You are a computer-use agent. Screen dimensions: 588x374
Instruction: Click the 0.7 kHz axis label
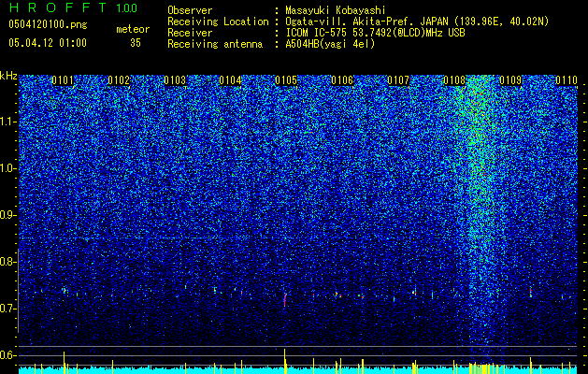pyautogui.click(x=7, y=309)
